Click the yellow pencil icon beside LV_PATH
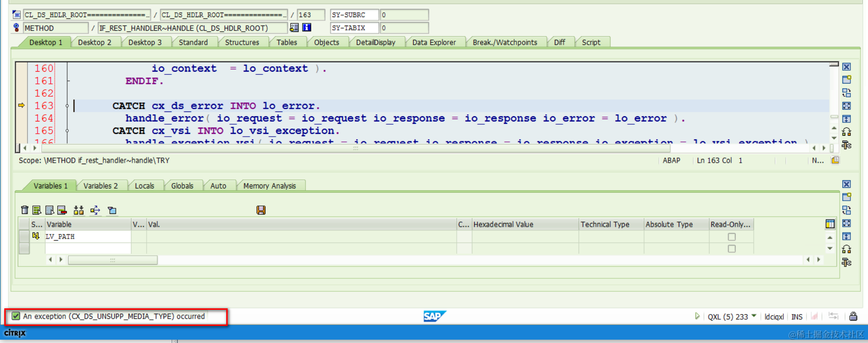Image resolution: width=868 pixels, height=343 pixels. point(36,236)
